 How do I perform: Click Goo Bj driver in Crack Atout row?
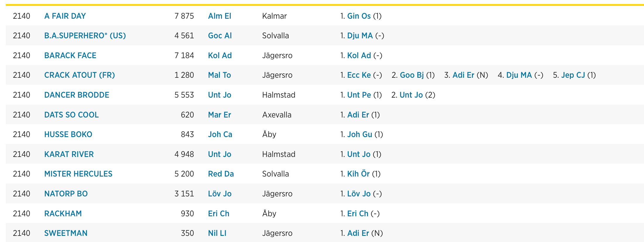tap(412, 75)
